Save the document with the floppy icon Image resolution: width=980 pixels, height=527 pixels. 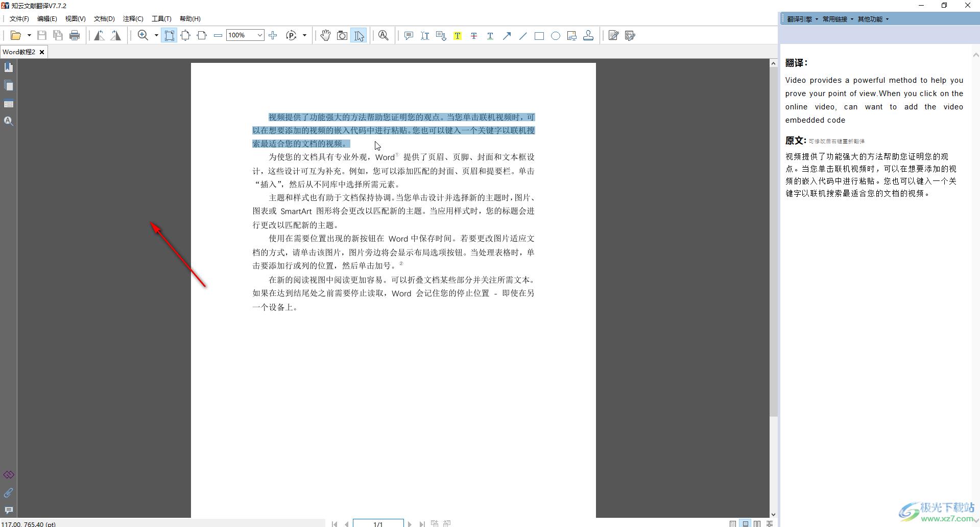coord(42,35)
